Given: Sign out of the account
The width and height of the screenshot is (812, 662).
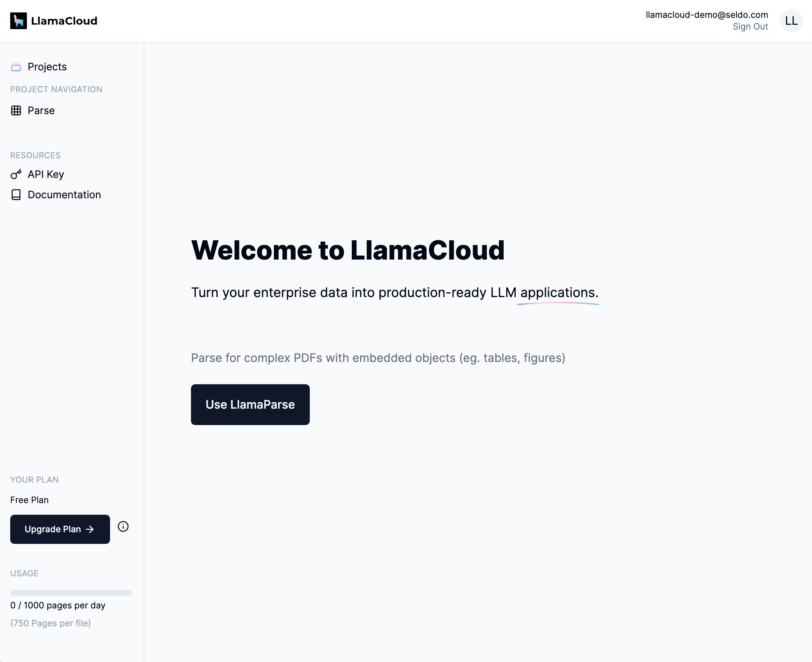Looking at the screenshot, I should (750, 27).
